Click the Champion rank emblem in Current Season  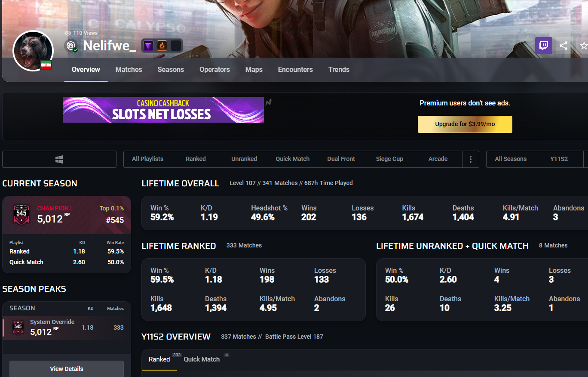21,214
